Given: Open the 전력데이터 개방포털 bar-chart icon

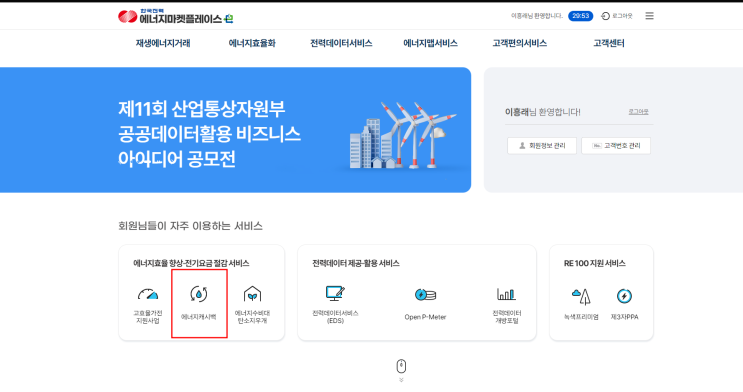Looking at the screenshot, I should (506, 294).
